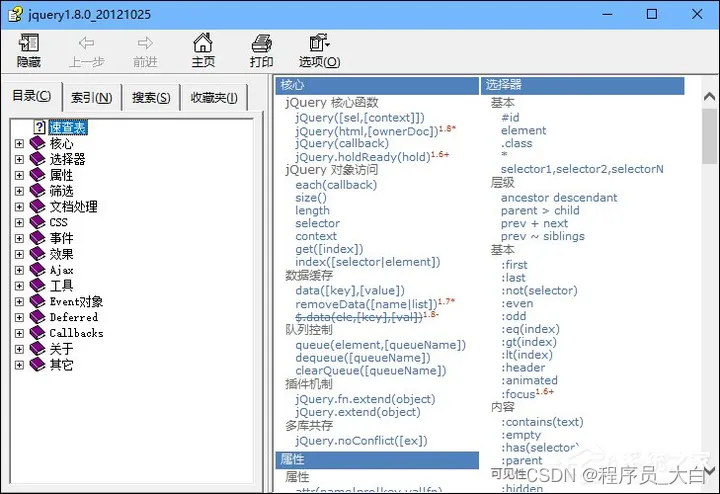
Task: Expand the Event对象 tree node
Action: coord(19,302)
